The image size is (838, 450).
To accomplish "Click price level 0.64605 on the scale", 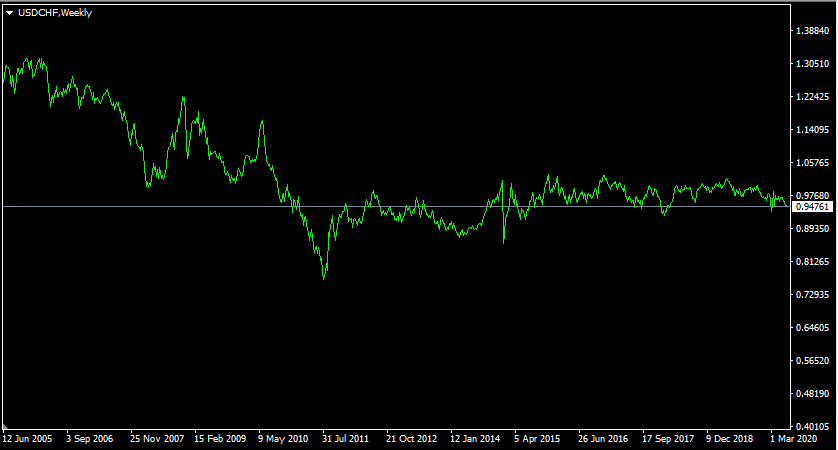I will pyautogui.click(x=812, y=328).
